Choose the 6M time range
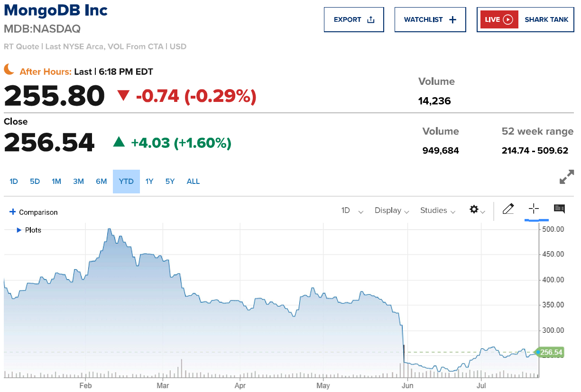Image resolution: width=581 pixels, height=392 pixels. [101, 182]
